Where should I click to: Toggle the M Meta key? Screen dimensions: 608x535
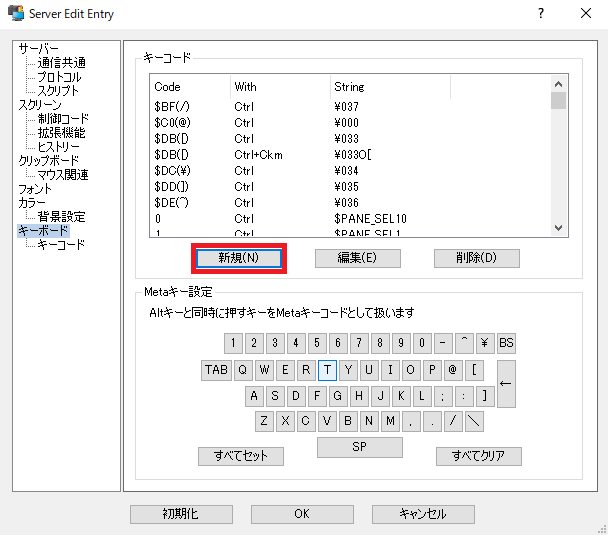click(x=390, y=422)
